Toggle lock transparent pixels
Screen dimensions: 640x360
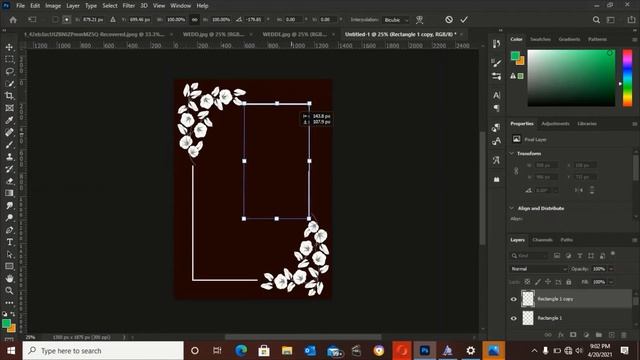pyautogui.click(x=527, y=282)
